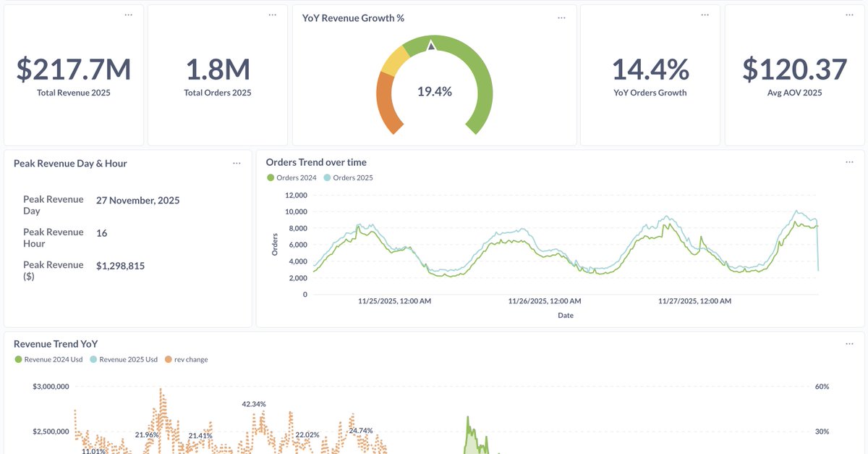Viewport: 868px width, 454px height.
Task: Open the Orders Trend over time options menu
Action: point(849,161)
